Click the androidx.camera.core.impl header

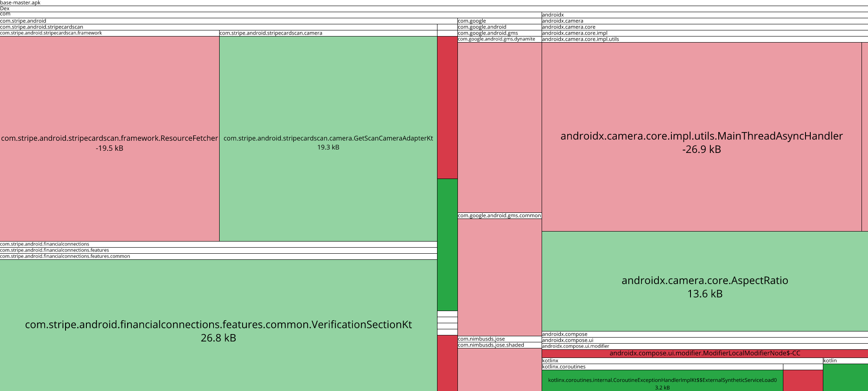[705, 33]
